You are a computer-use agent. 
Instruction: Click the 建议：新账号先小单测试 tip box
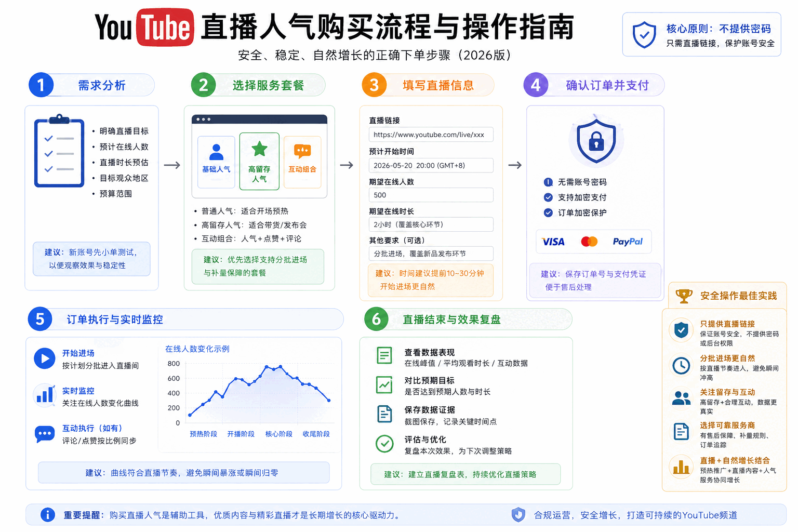point(91,259)
